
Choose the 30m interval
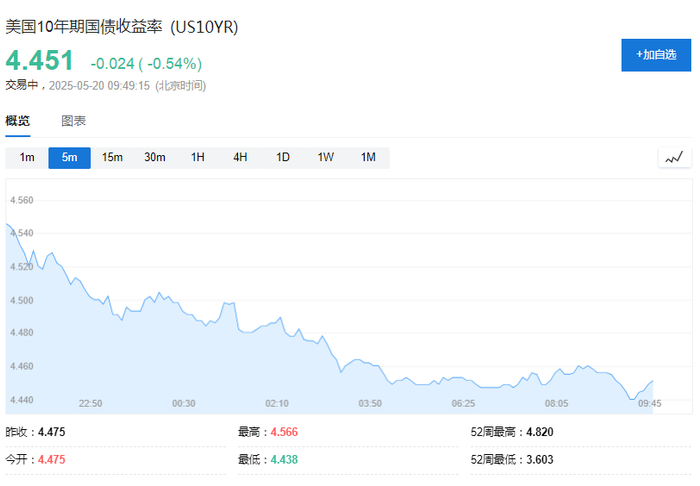[x=155, y=157]
